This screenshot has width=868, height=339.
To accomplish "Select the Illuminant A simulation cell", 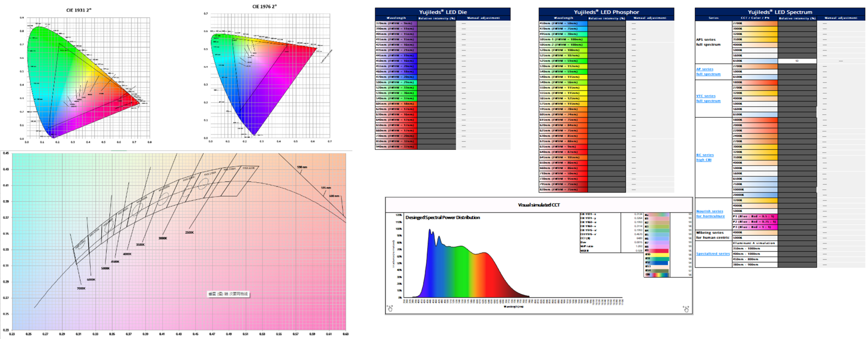I will [x=754, y=243].
